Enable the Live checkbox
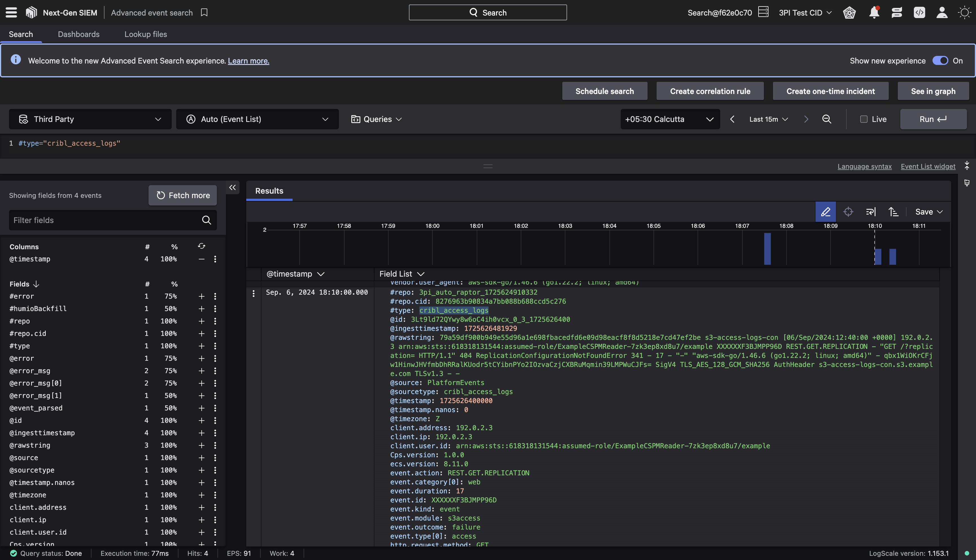 coord(864,119)
